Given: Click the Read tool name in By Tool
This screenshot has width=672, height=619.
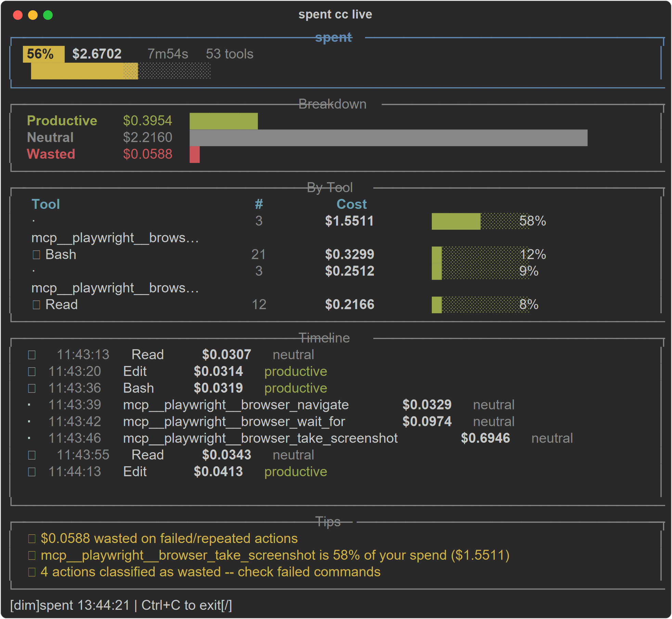Looking at the screenshot, I should click(62, 305).
